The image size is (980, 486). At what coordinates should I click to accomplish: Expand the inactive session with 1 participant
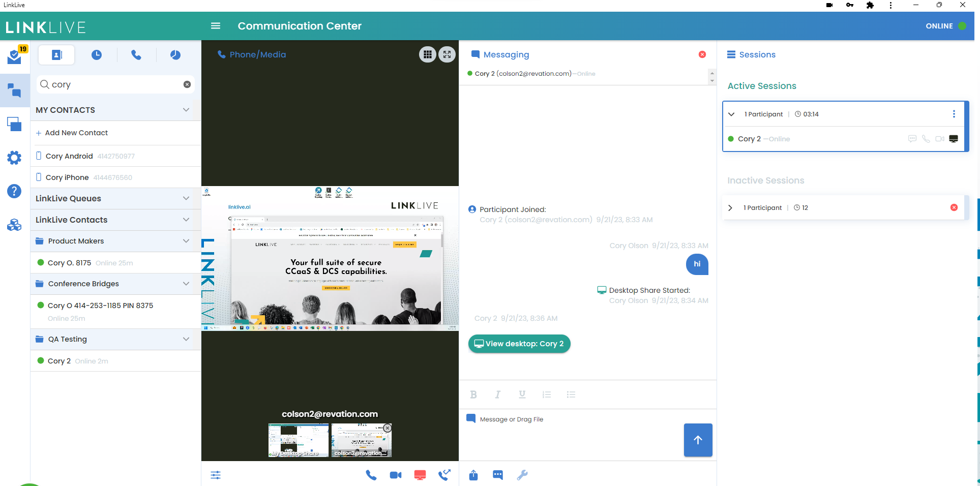tap(730, 208)
